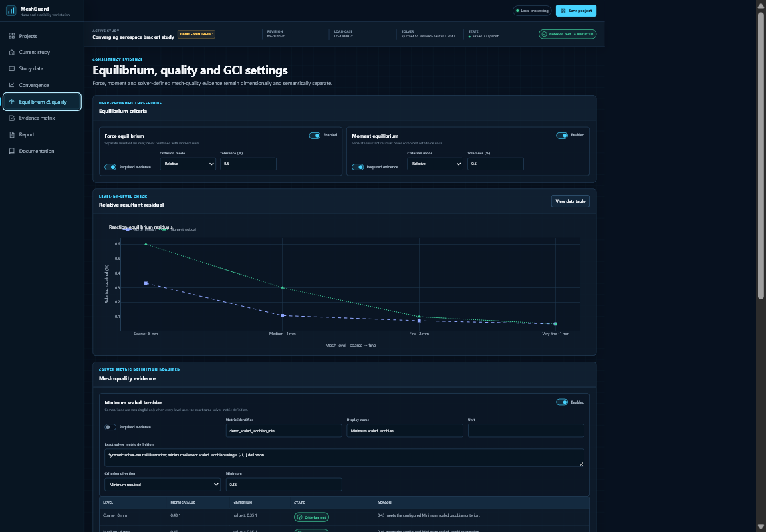Go to Current study
Viewport: 766px width, 532px height.
pos(42,53)
